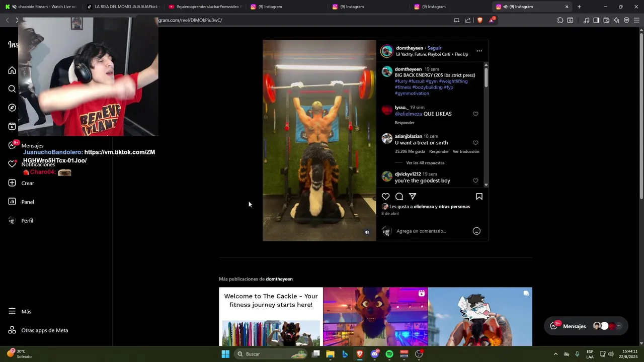
Task: Reply to asianjblazian's comment with Responder
Action: coord(439,151)
